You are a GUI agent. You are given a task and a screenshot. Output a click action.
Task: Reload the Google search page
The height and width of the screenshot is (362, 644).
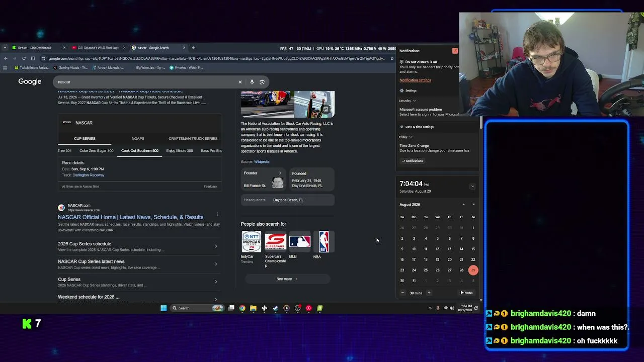pyautogui.click(x=24, y=58)
